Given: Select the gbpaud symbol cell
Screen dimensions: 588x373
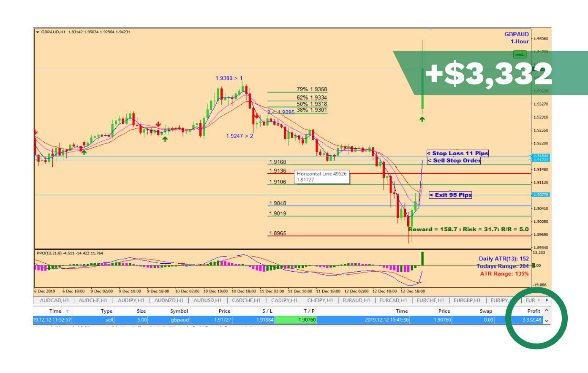Looking at the screenshot, I should (169, 320).
